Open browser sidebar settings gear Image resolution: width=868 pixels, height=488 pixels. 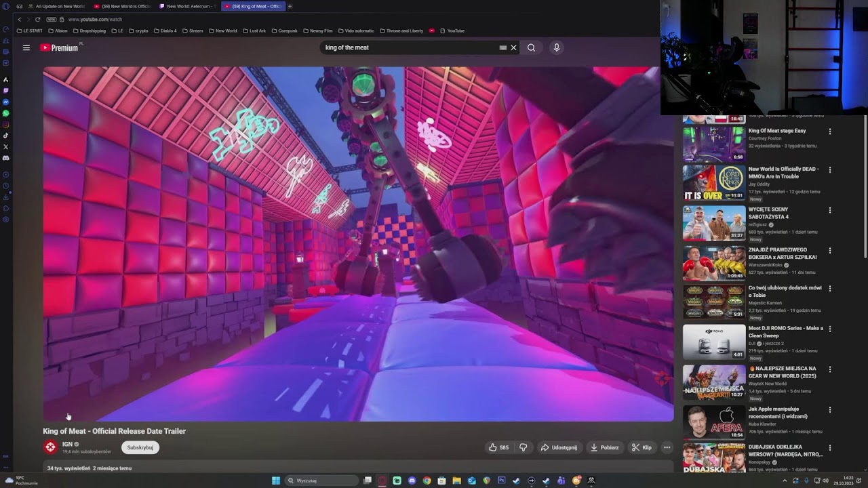click(x=5, y=219)
